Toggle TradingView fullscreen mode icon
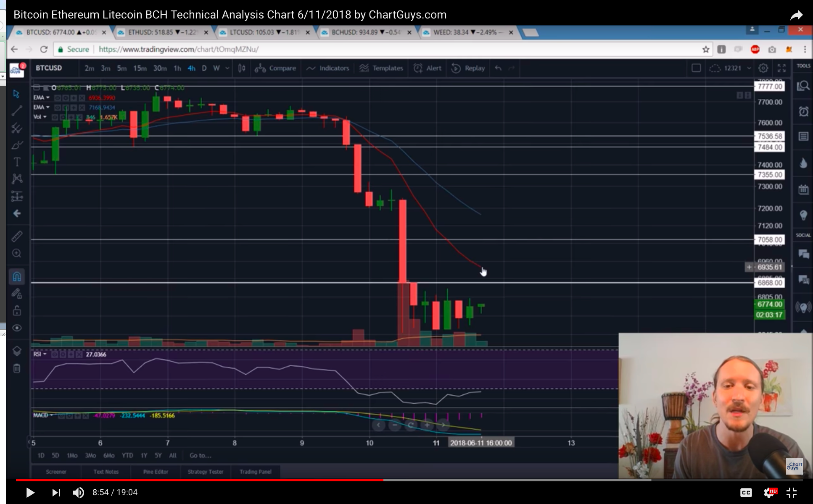Screen dimensions: 813x504 click(x=781, y=68)
